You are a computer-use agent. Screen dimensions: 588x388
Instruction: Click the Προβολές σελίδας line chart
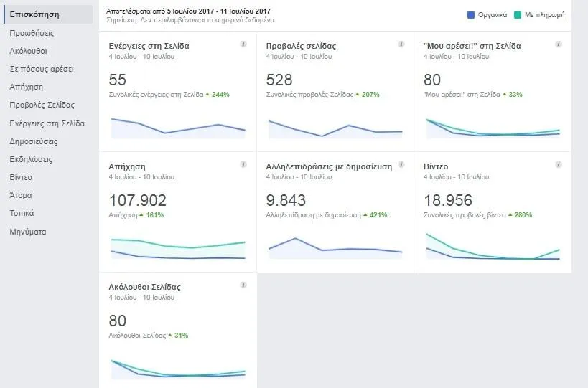[335, 128]
